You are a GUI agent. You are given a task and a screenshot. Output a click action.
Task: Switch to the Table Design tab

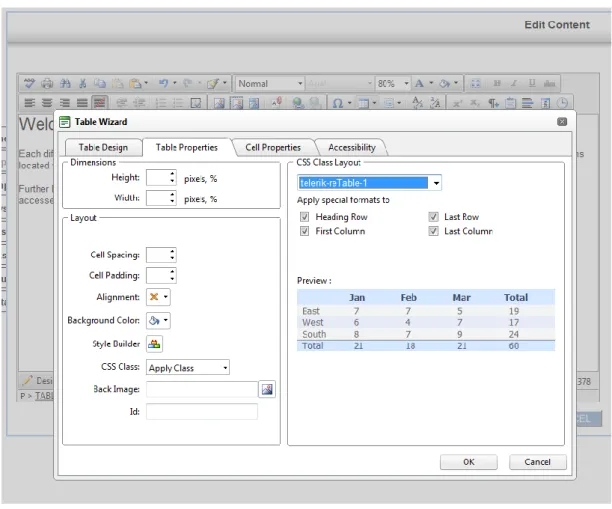pos(103,147)
